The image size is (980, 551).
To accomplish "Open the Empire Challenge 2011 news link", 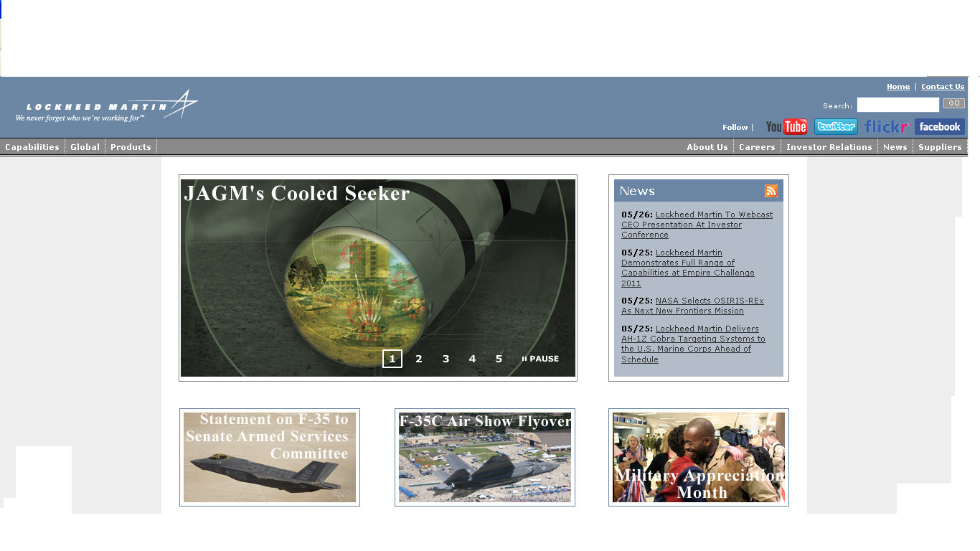I will 688,268.
